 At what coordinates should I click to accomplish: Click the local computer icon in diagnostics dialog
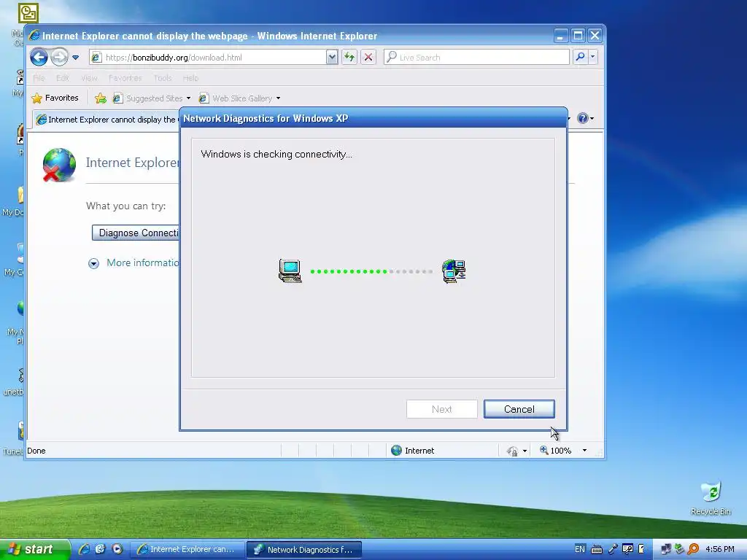point(290,271)
